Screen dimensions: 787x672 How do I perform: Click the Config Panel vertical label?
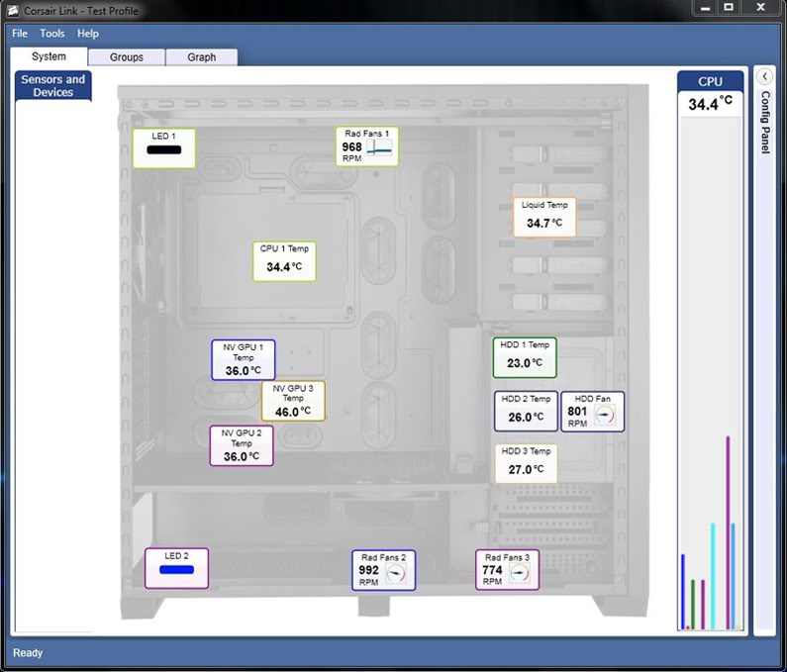[x=765, y=123]
